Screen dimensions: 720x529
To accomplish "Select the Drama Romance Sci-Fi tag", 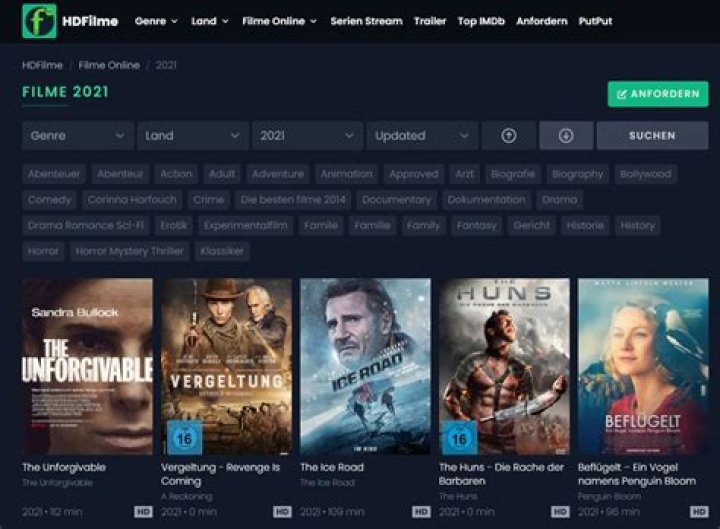I will pos(86,225).
